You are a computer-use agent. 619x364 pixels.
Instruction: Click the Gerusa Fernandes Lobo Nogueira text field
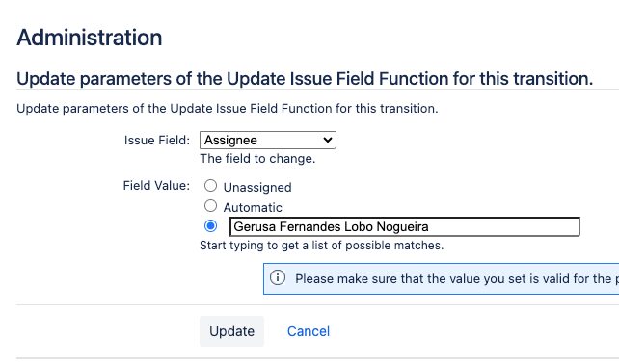click(x=405, y=226)
